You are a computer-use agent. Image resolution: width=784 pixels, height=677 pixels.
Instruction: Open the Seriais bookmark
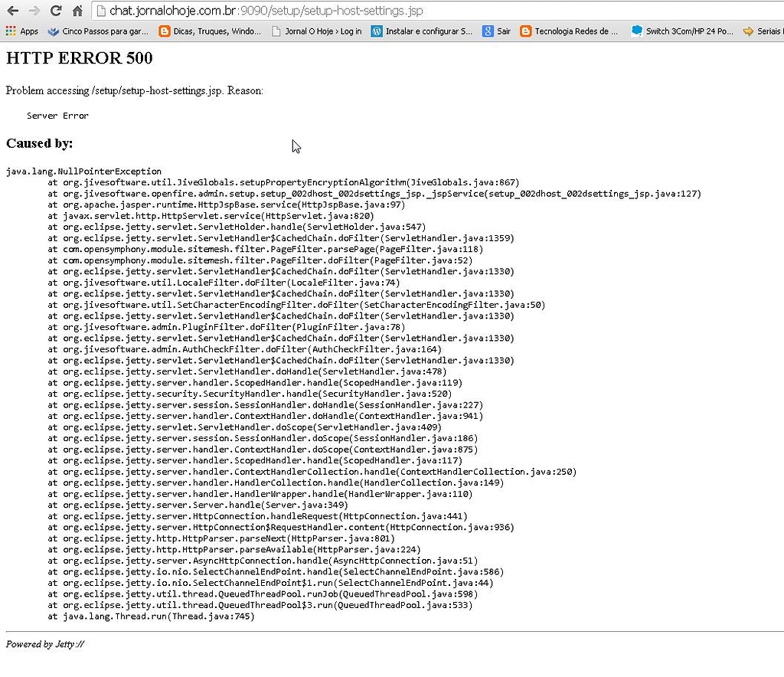point(766,31)
